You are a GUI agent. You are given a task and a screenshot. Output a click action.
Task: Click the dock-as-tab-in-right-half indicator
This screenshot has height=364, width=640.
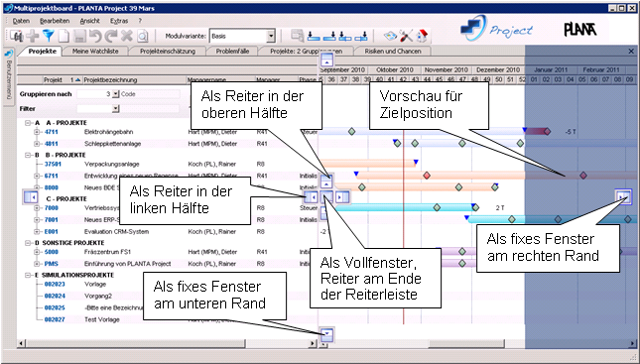pyautogui.click(x=342, y=197)
